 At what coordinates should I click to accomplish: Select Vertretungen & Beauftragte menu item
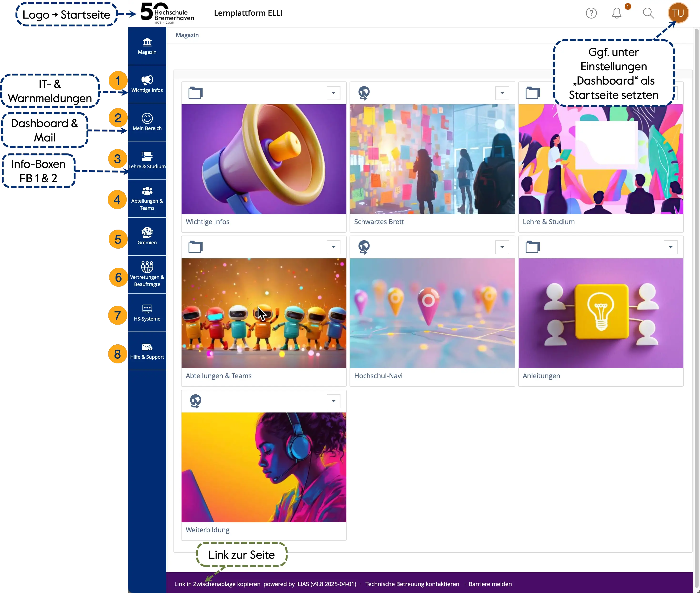click(147, 274)
